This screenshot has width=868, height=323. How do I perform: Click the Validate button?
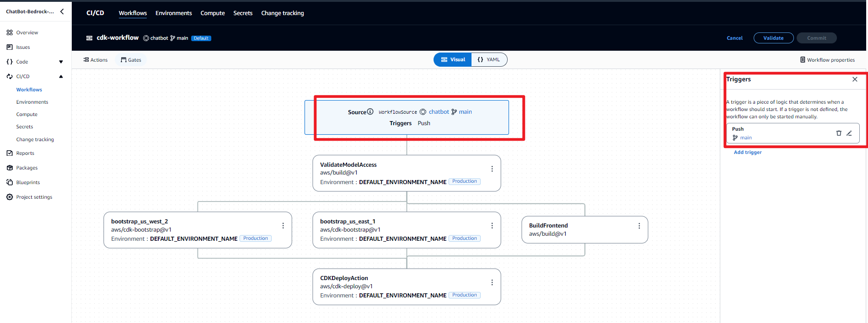coord(773,38)
